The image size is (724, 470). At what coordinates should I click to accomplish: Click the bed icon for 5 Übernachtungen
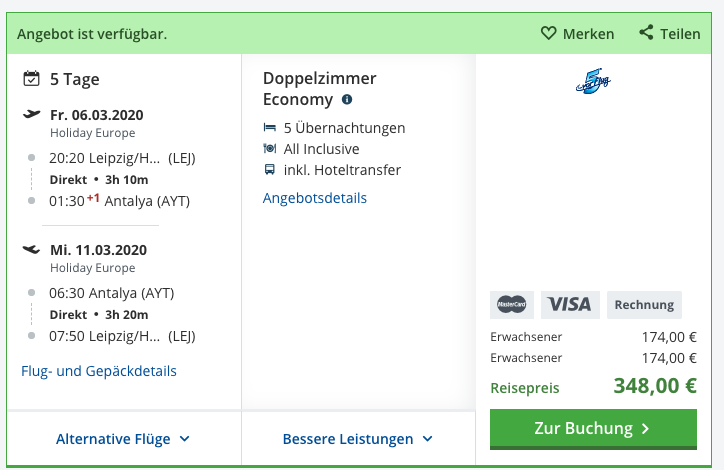270,127
